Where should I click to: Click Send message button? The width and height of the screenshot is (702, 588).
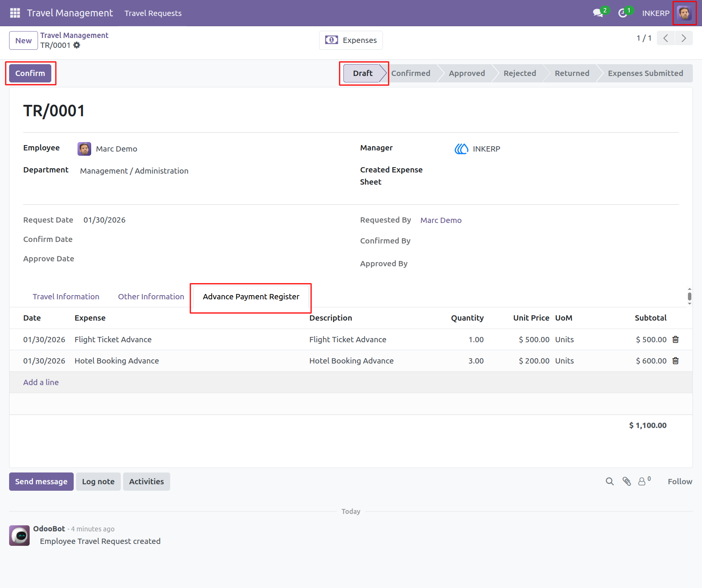pyautogui.click(x=41, y=482)
